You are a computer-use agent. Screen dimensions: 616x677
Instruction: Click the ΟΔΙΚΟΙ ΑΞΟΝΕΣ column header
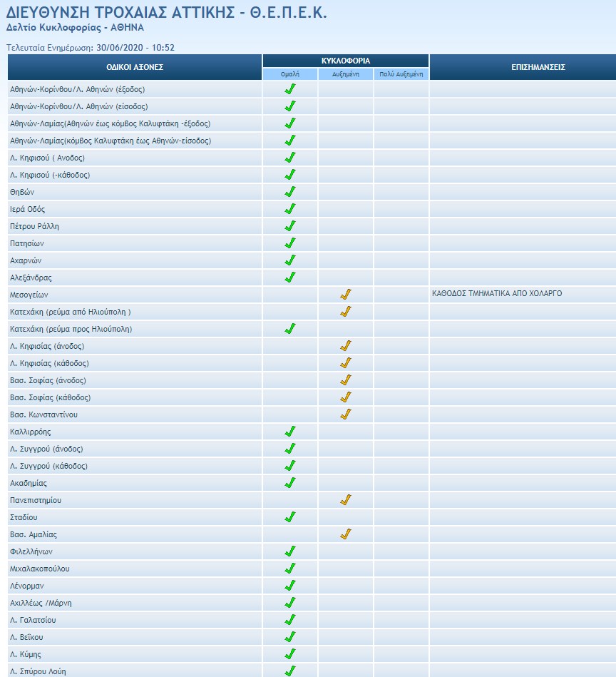click(x=135, y=67)
